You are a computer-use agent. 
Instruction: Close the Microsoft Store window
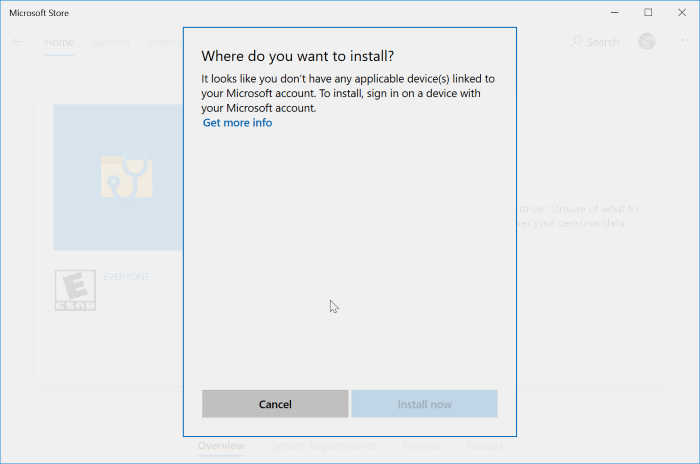682,13
